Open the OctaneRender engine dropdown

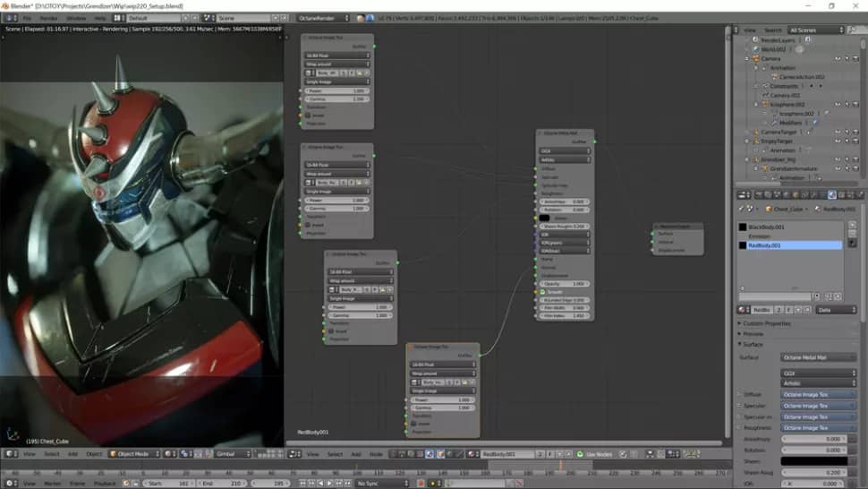click(x=322, y=18)
